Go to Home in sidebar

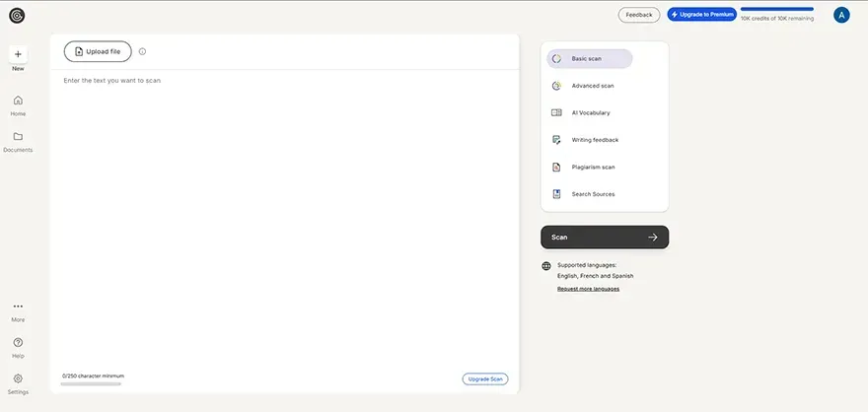[x=18, y=101]
